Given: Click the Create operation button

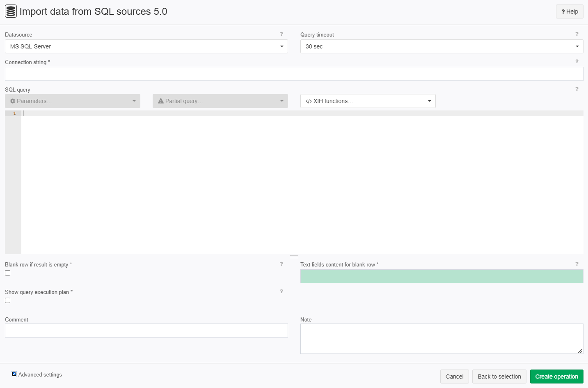Looking at the screenshot, I should pyautogui.click(x=557, y=377).
